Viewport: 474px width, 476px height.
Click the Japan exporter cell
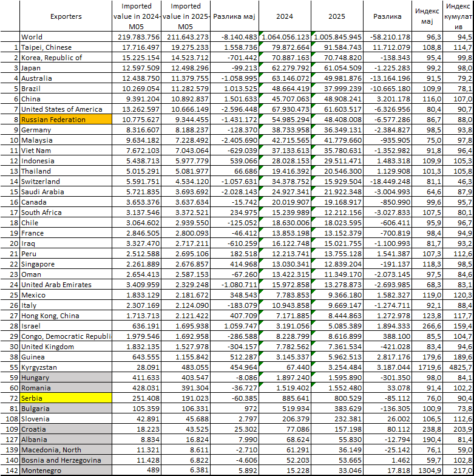pyautogui.click(x=66, y=68)
